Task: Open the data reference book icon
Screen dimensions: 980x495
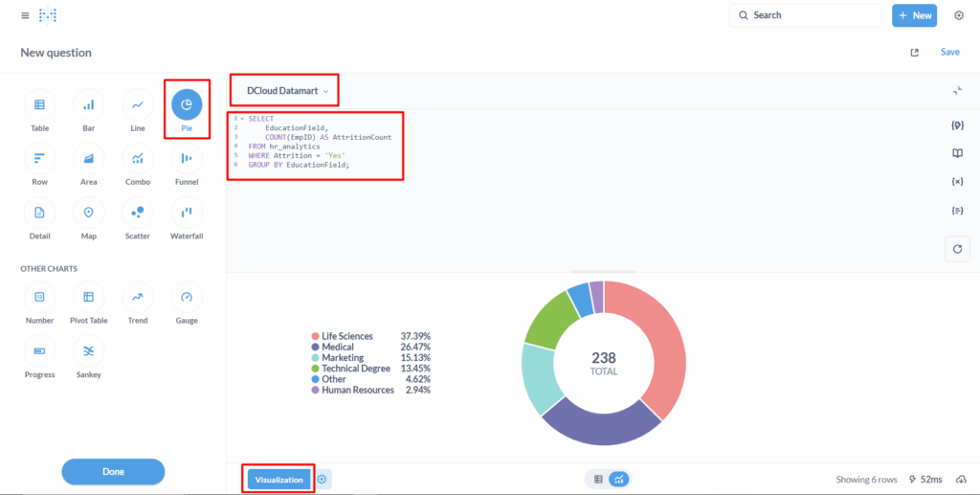Action: tap(957, 153)
